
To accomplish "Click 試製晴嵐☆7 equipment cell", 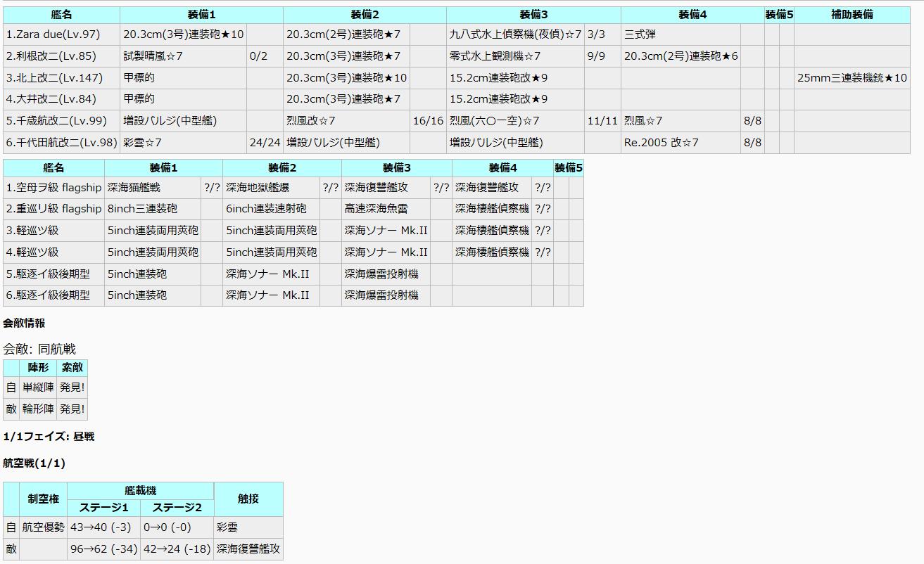I will tap(183, 56).
